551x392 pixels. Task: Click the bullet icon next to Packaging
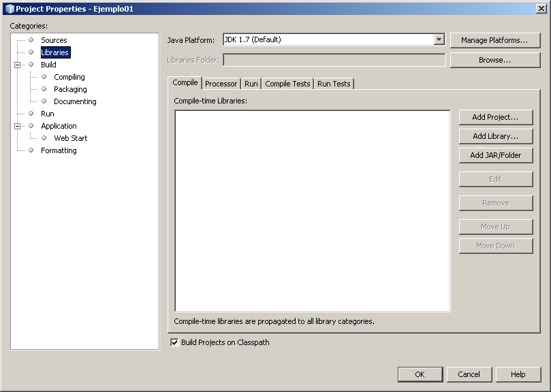[44, 89]
